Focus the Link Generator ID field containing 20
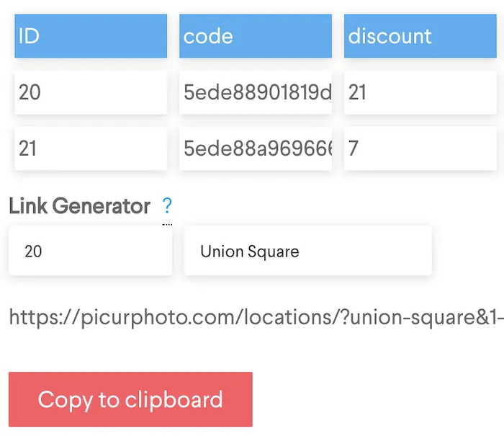This screenshot has width=504, height=436. 91,251
